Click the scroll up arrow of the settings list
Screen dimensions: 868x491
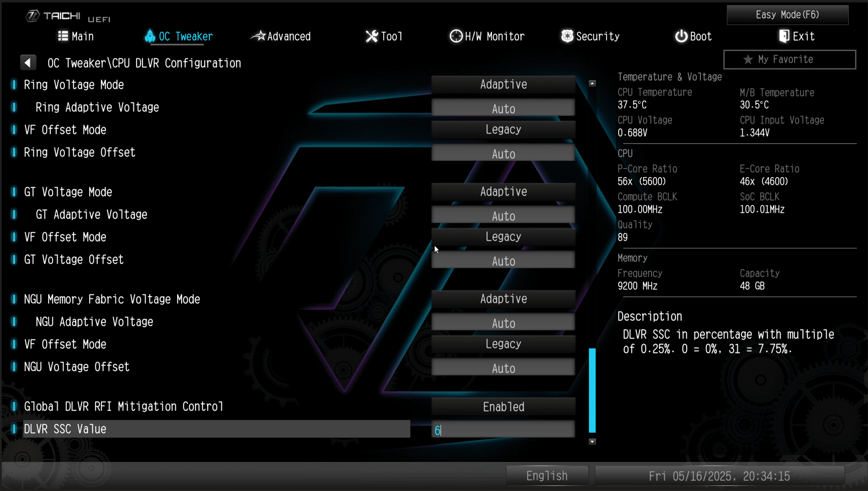592,83
